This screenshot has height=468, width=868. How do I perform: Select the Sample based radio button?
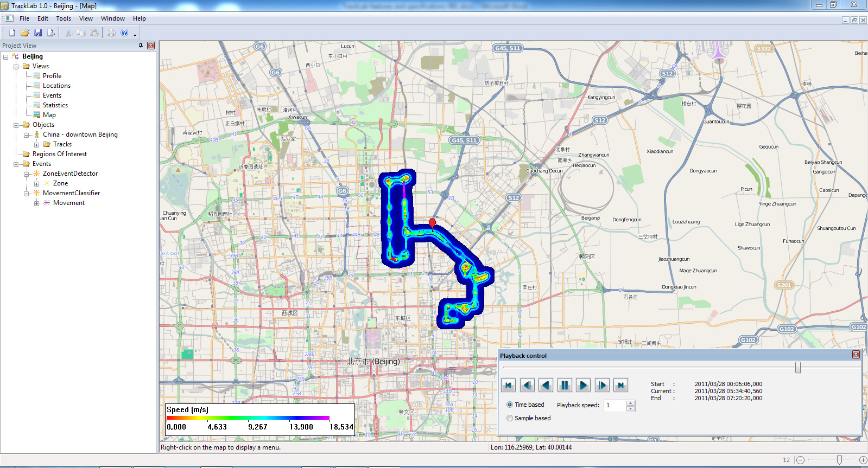(510, 418)
